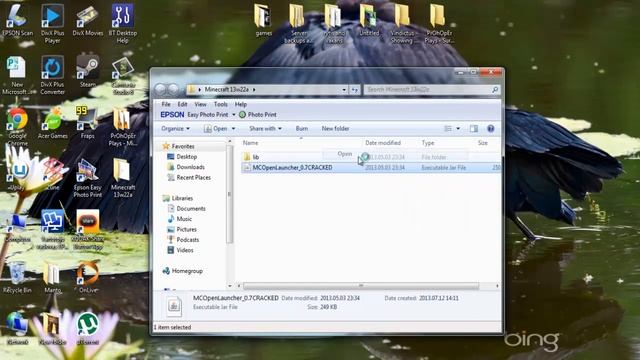Open the View menu

coord(200,104)
